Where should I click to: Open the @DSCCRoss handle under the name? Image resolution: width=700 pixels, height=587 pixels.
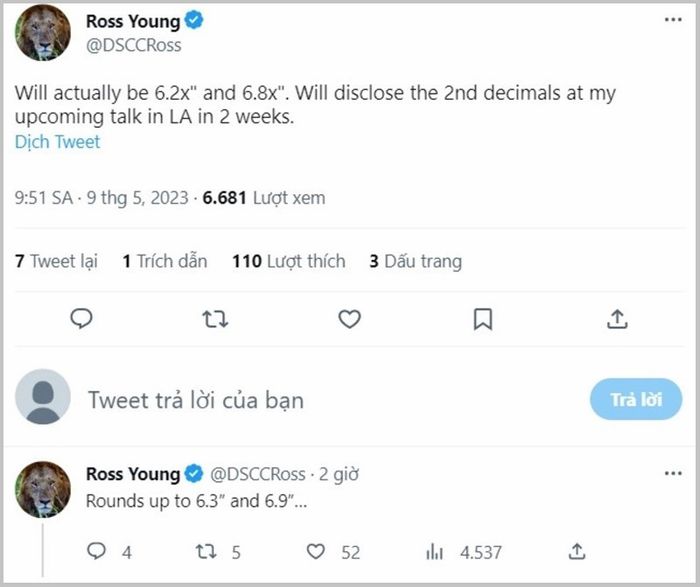134,45
